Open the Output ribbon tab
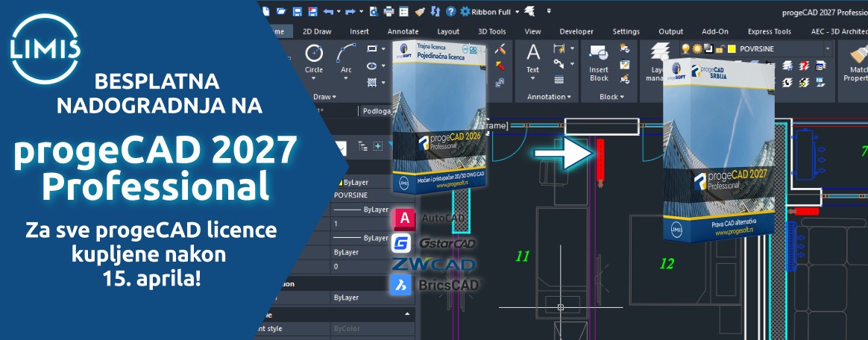 [671, 31]
